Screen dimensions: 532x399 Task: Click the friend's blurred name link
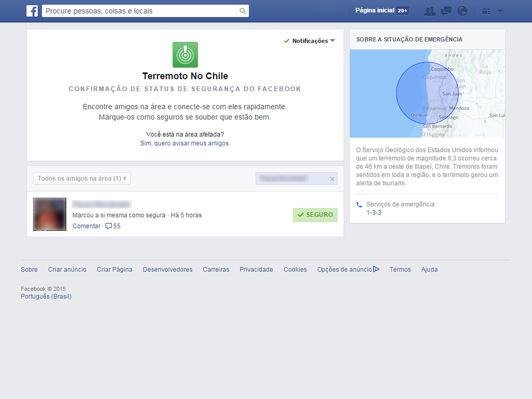click(x=101, y=204)
